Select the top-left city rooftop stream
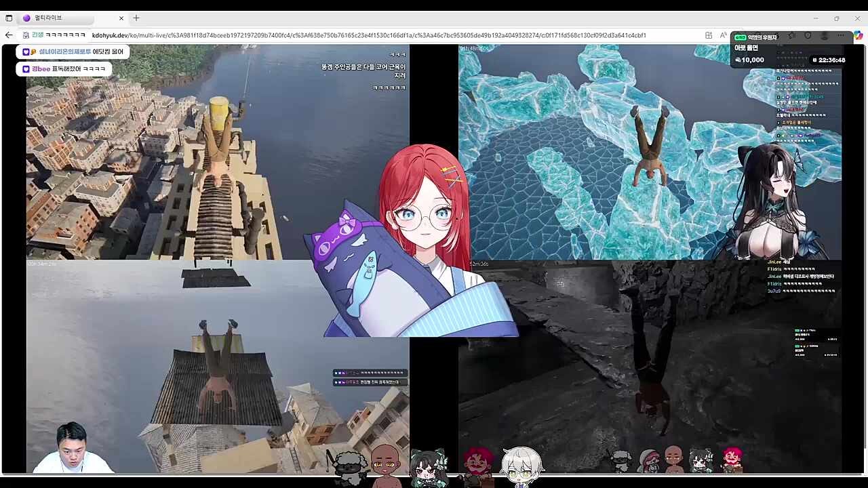This screenshot has height=488, width=868. (x=218, y=152)
